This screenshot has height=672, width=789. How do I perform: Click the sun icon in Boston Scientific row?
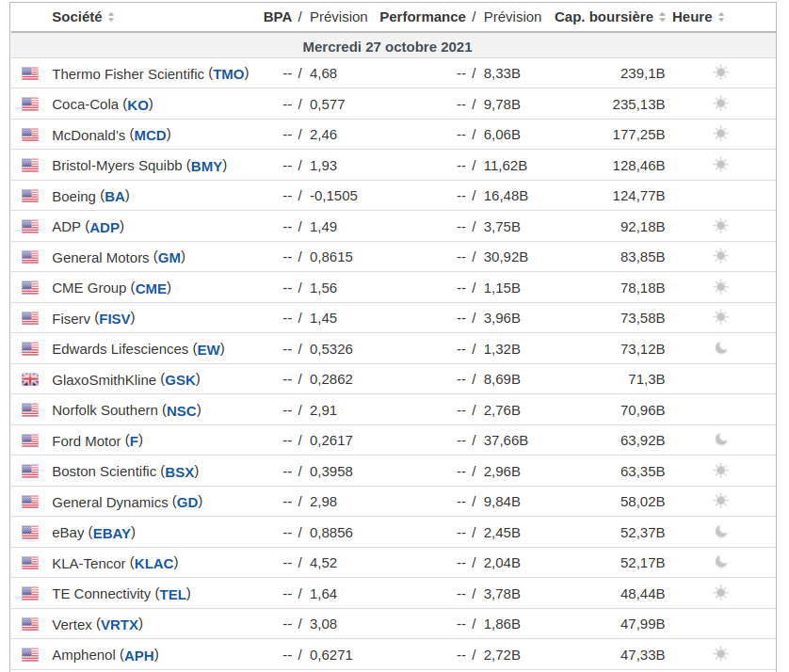coord(720,471)
